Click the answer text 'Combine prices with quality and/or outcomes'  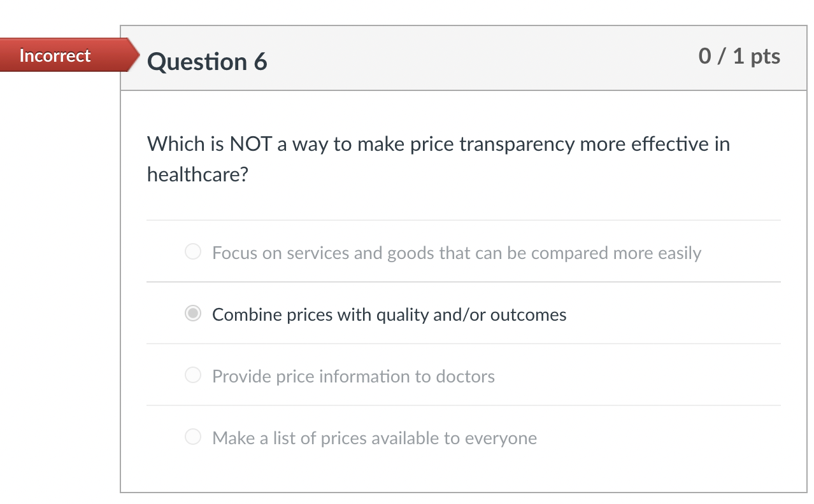[389, 314]
